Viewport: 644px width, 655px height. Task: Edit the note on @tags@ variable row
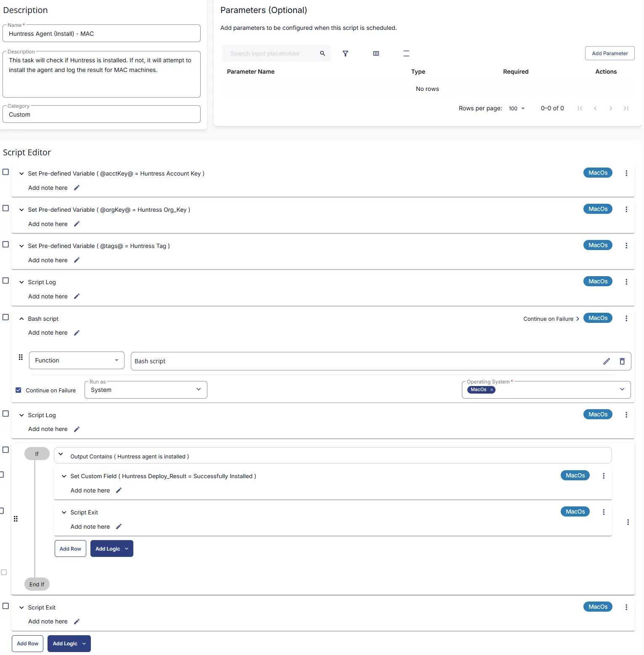[x=77, y=260]
